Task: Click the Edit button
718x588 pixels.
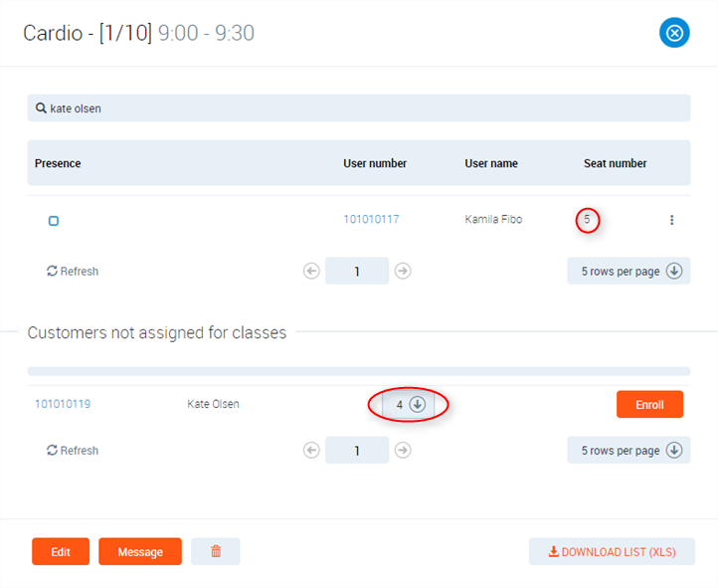Action: coord(61,551)
